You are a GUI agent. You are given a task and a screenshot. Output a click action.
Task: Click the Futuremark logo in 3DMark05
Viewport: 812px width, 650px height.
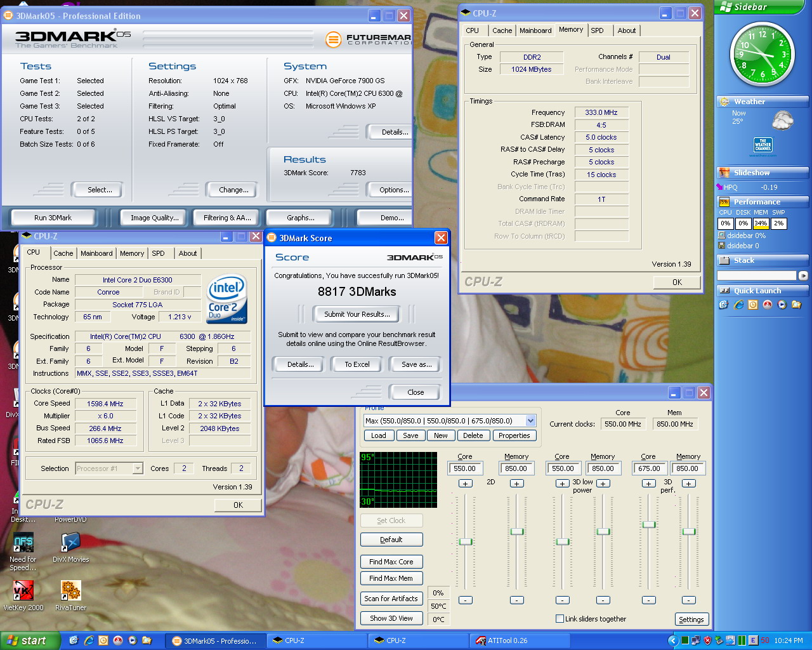pyautogui.click(x=368, y=39)
